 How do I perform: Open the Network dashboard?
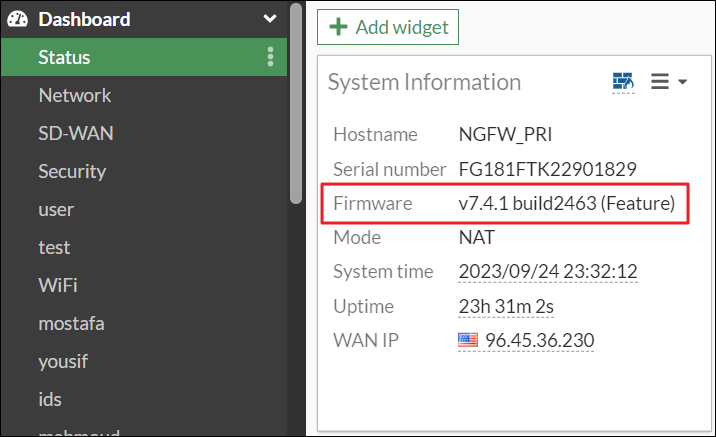(74, 96)
